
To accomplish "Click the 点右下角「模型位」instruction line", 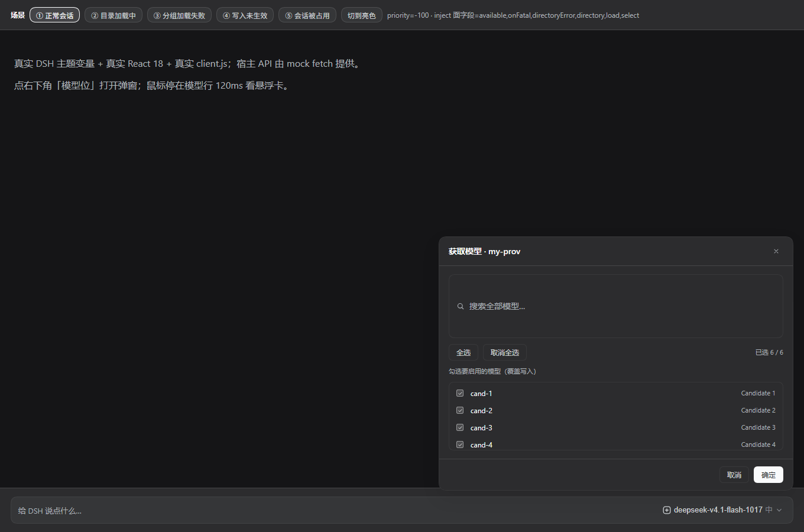I will (152, 86).
